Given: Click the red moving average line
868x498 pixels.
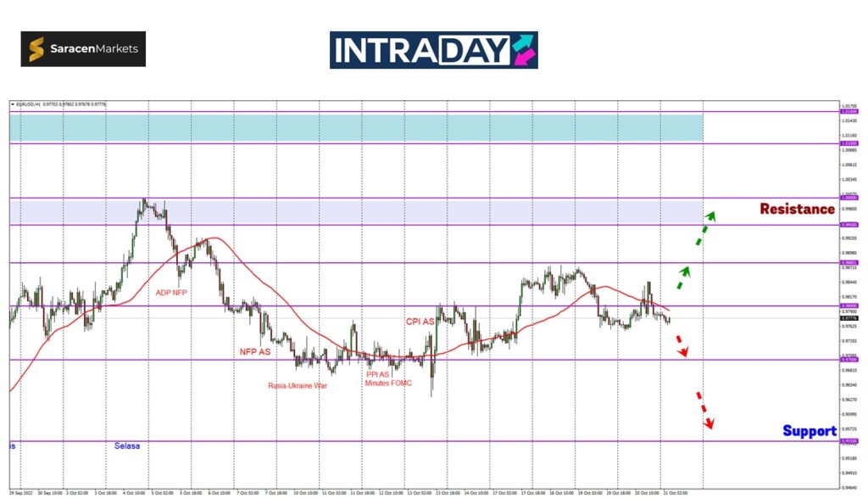Looking at the screenshot, I should click(254, 273).
